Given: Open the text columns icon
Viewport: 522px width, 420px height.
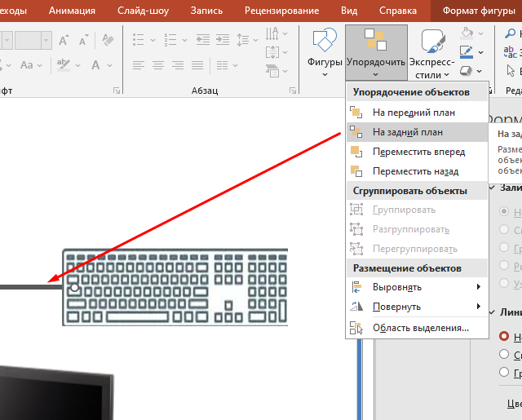Looking at the screenshot, I should (223, 65).
